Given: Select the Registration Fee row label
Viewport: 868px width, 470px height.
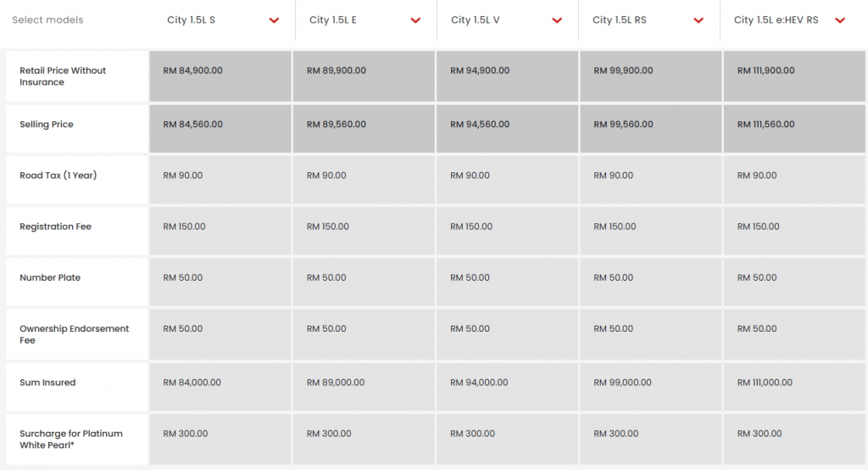Looking at the screenshot, I should pyautogui.click(x=55, y=227).
